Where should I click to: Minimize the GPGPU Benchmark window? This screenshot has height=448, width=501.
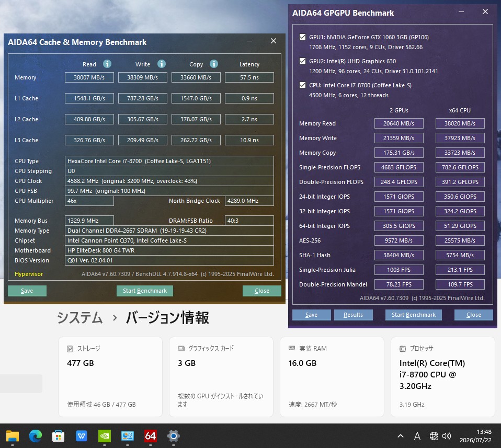pos(461,12)
